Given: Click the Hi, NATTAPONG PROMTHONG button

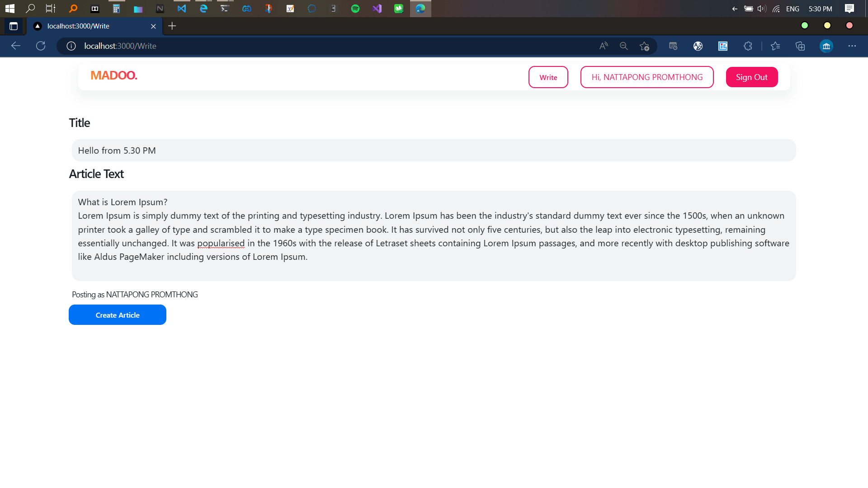Looking at the screenshot, I should (647, 77).
